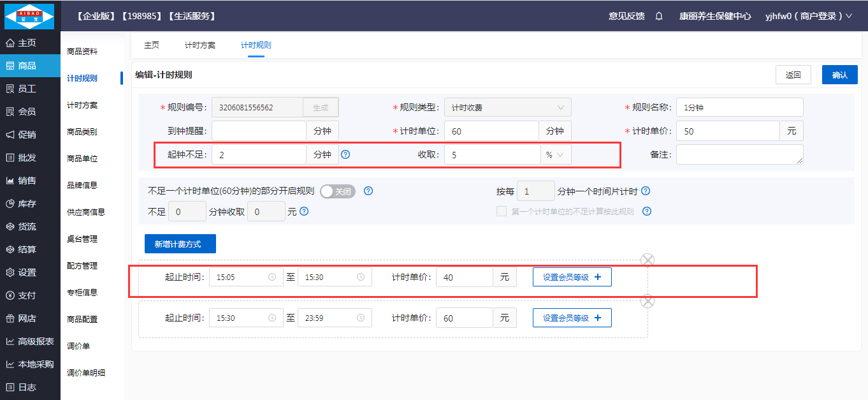
Task: Click the 确认 button
Action: point(840,75)
